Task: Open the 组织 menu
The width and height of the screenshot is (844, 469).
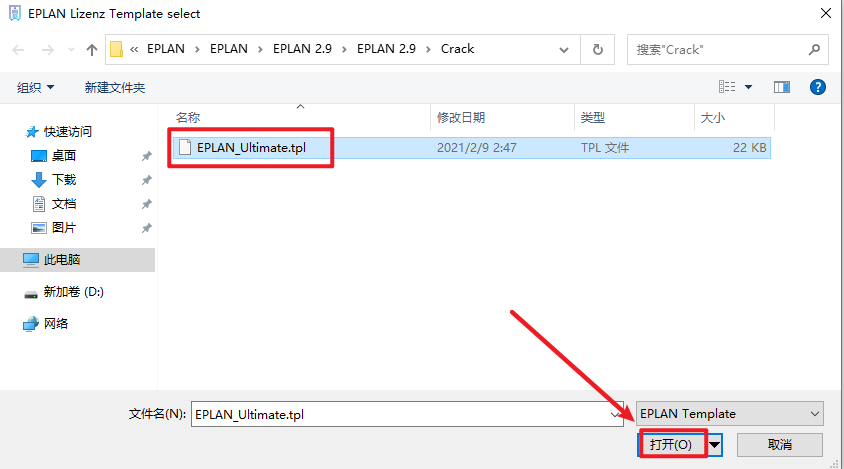Action: pos(36,88)
